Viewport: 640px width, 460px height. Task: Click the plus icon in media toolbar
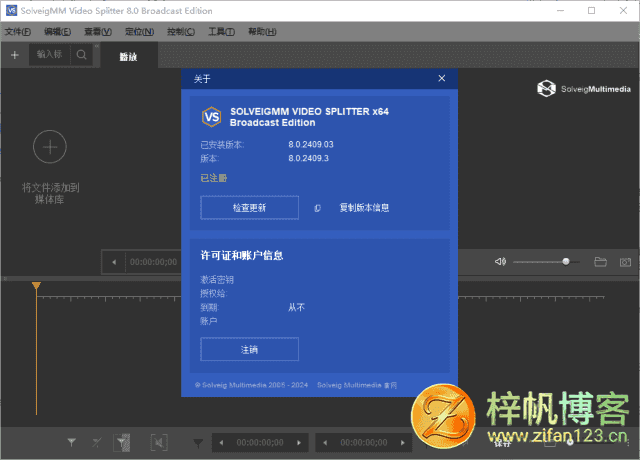15,55
